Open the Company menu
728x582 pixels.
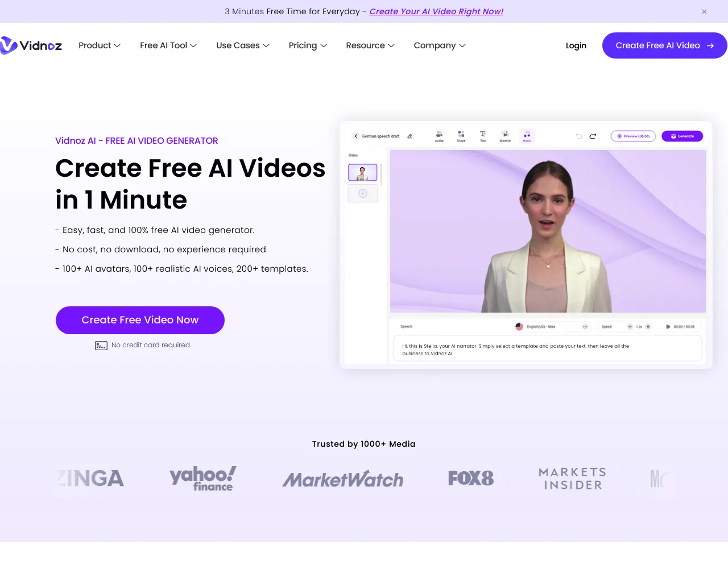tap(440, 45)
